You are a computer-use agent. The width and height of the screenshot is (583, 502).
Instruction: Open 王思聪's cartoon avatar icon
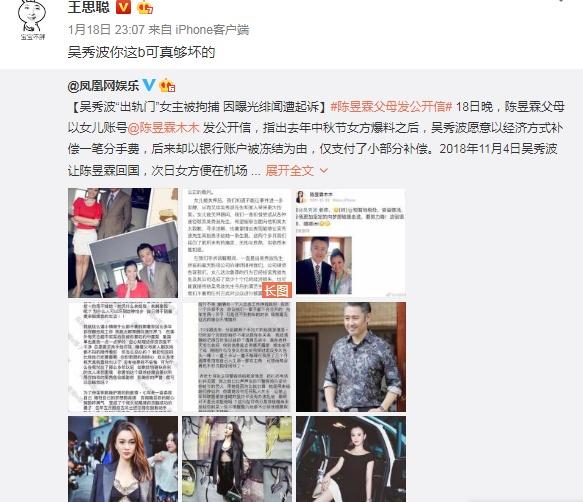32,19
